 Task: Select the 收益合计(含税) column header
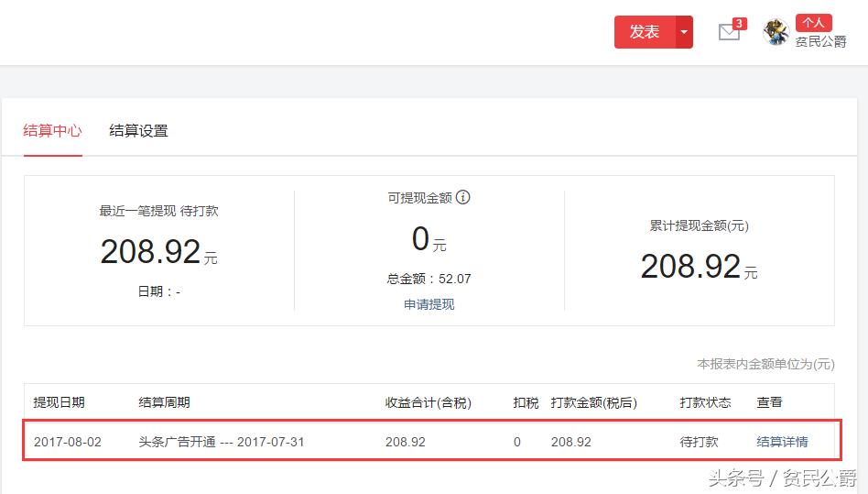tap(429, 402)
